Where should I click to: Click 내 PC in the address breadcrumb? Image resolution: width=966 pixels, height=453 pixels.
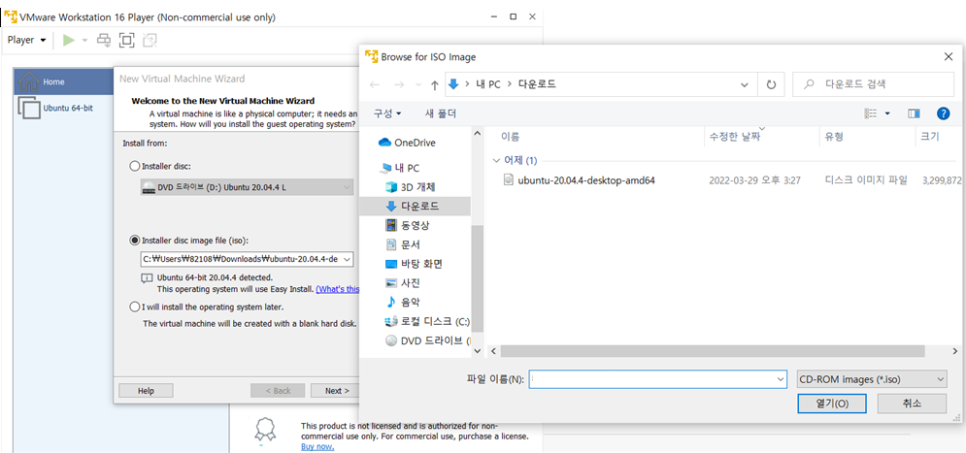coord(486,84)
